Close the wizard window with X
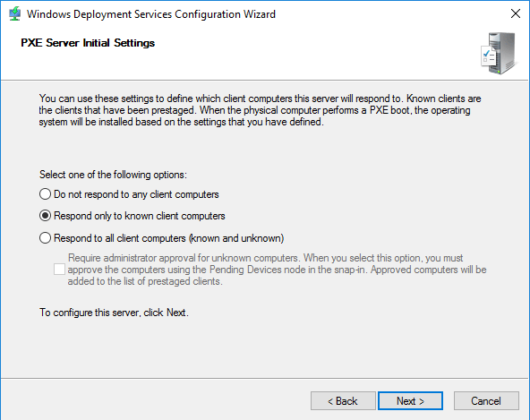 (516, 13)
